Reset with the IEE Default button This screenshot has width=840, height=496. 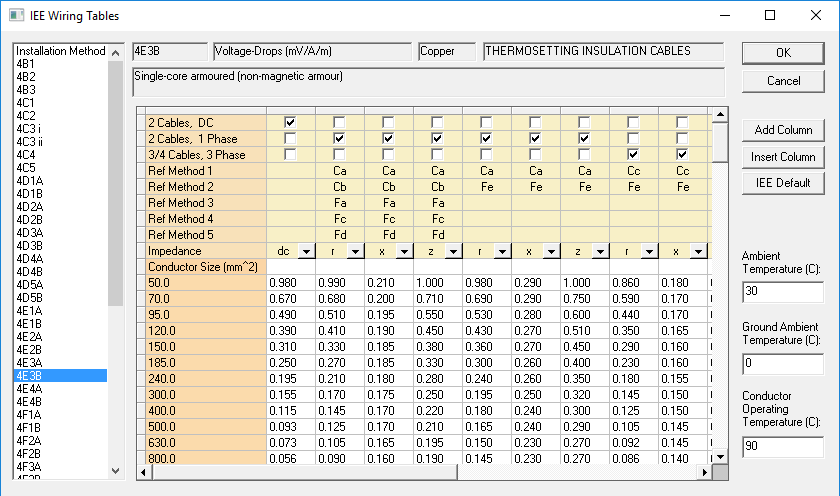click(x=784, y=183)
